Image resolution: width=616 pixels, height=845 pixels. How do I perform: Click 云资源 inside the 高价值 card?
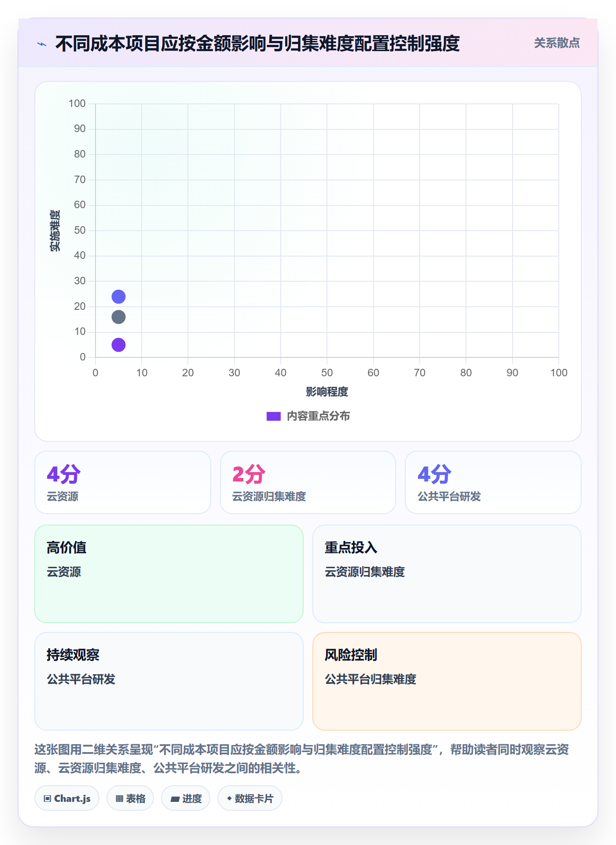point(64,572)
